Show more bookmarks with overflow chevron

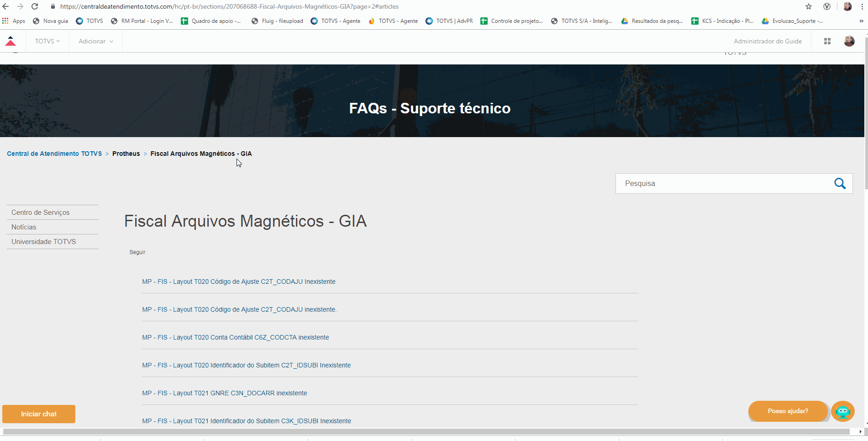click(861, 21)
